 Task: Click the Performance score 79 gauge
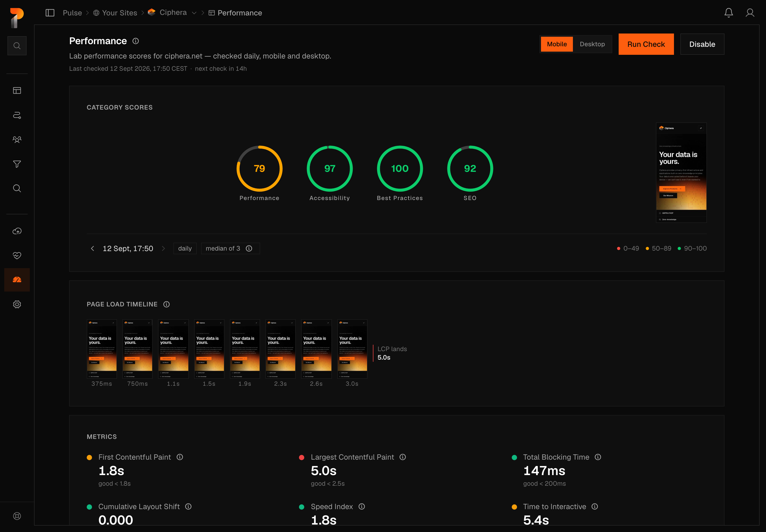click(x=259, y=169)
